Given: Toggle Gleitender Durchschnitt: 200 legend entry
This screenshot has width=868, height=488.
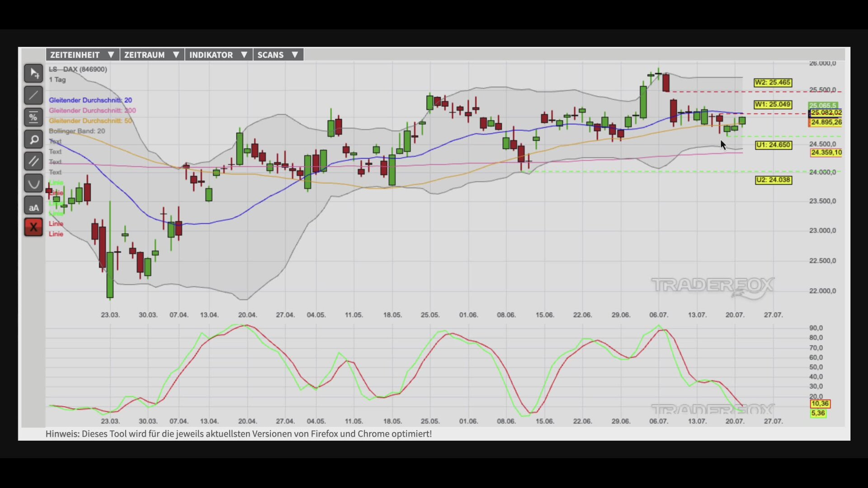Looking at the screenshot, I should (92, 110).
